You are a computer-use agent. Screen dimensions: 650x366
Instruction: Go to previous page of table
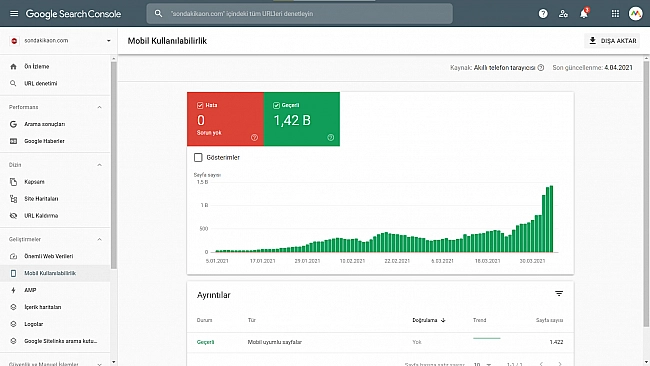tap(541, 364)
